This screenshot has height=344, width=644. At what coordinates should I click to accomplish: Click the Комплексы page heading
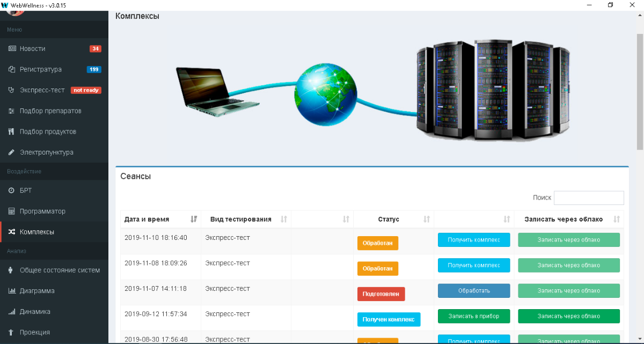[x=137, y=16]
